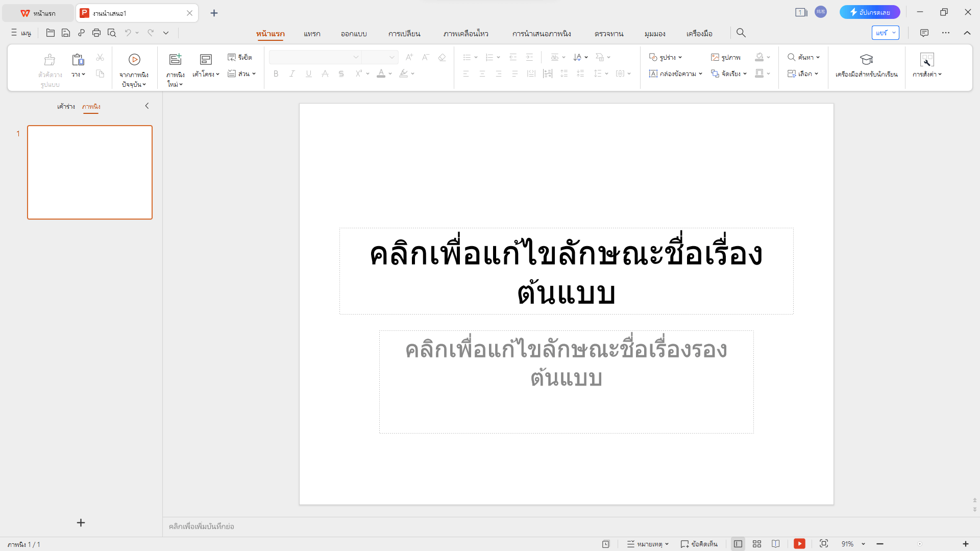The width and height of the screenshot is (980, 551).
Task: Open the รูปร่าง shapes dropdown
Action: click(x=666, y=57)
